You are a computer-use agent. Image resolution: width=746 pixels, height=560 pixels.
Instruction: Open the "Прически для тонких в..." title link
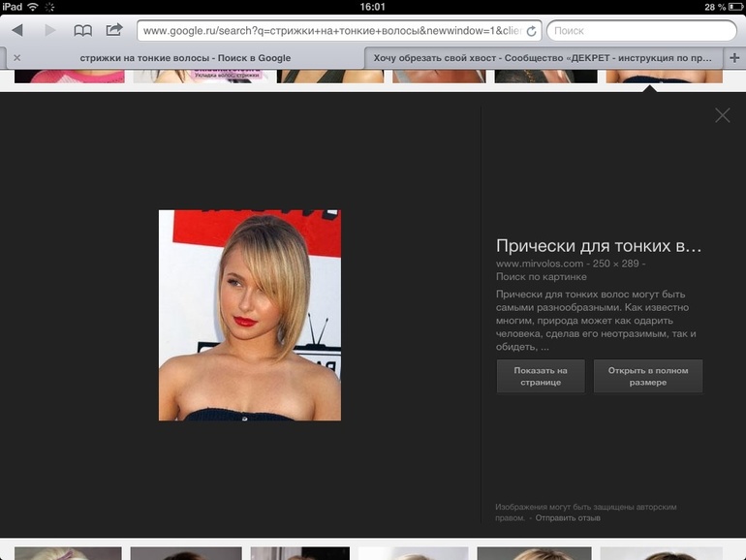pos(598,246)
